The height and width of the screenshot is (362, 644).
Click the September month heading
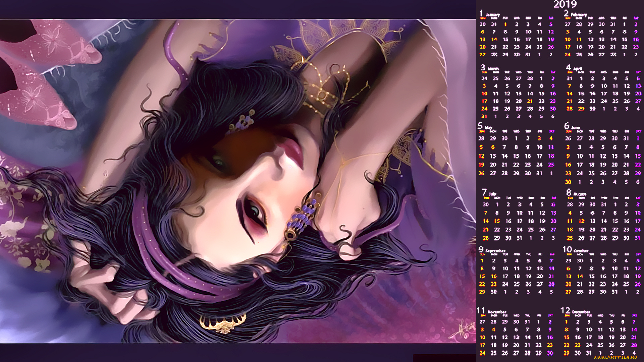[495, 251]
